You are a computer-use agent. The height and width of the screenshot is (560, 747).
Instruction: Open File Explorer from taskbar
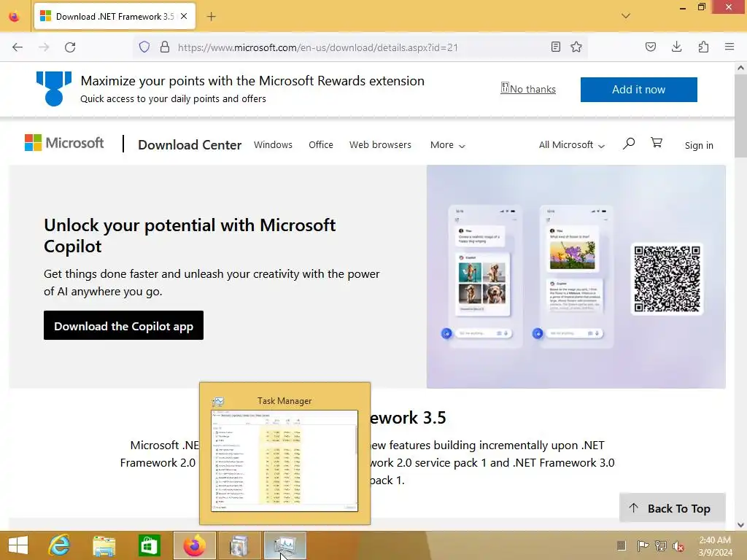click(104, 545)
